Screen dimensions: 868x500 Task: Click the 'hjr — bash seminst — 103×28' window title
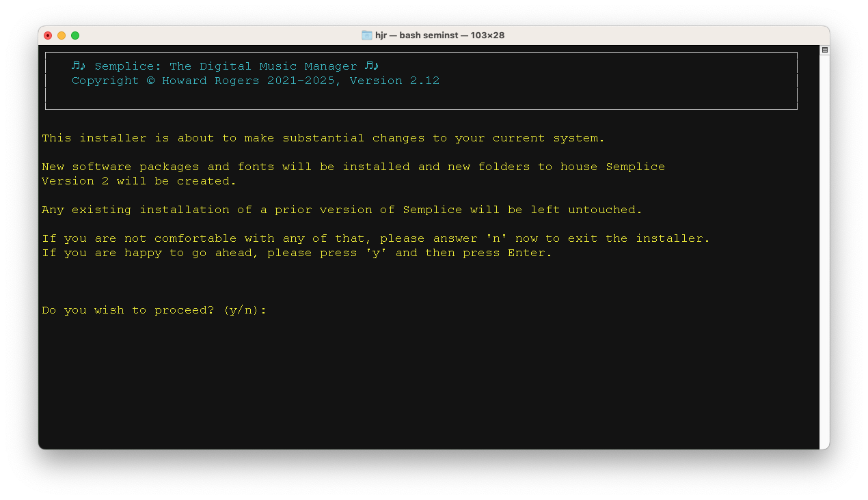(439, 36)
